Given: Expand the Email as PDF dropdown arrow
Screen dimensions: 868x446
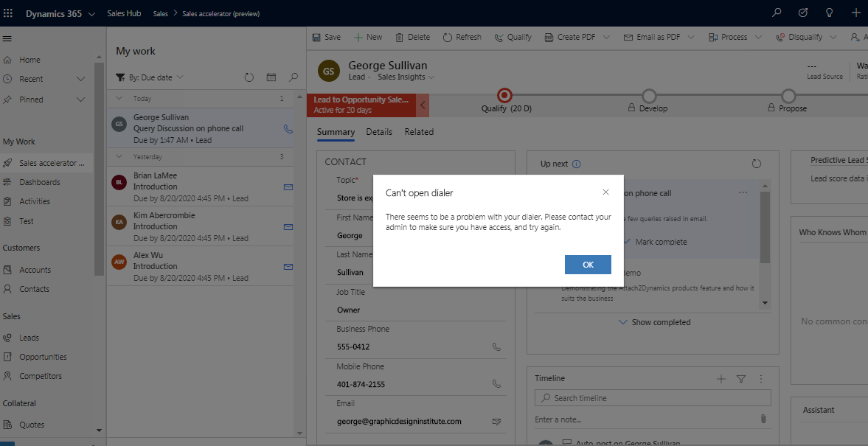Looking at the screenshot, I should 691,37.
